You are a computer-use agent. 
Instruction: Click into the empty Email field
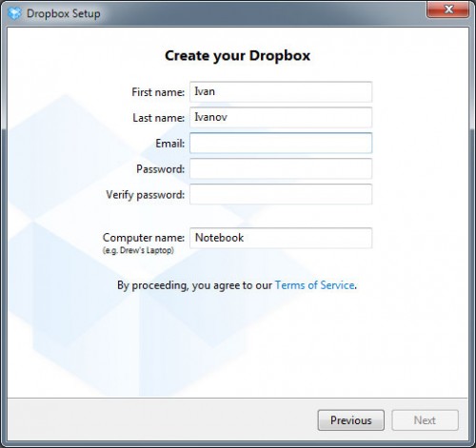click(x=281, y=143)
